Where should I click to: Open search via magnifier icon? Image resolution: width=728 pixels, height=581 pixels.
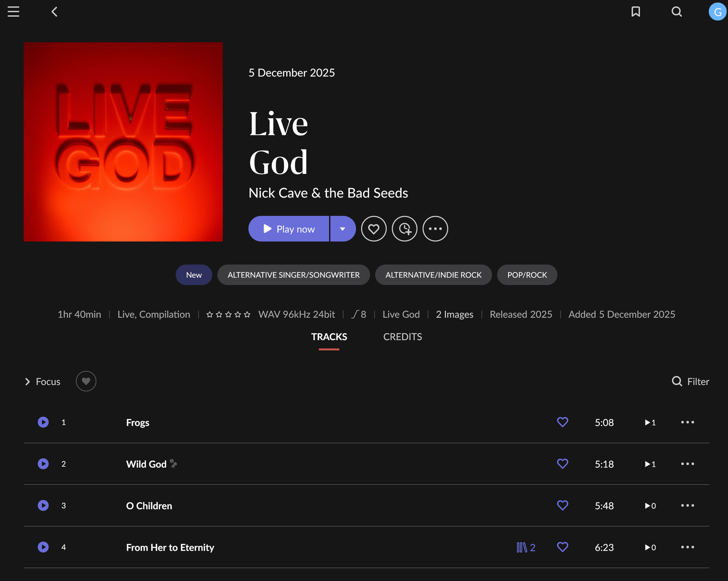(x=676, y=12)
